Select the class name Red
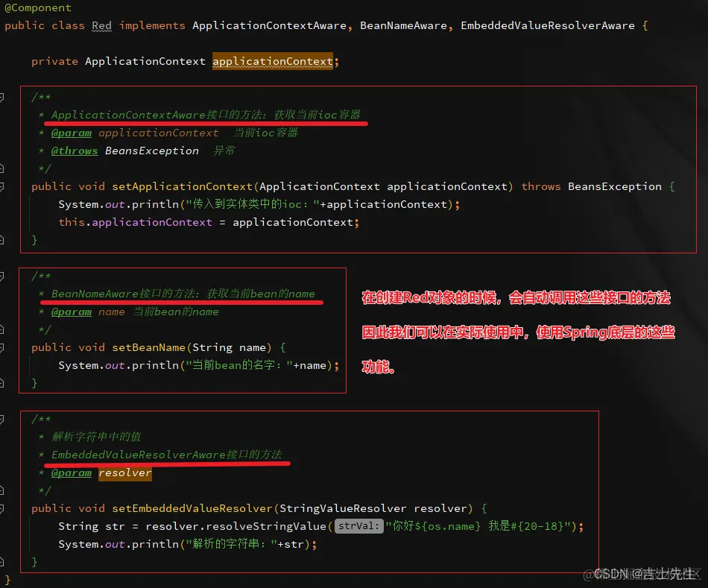 point(101,26)
